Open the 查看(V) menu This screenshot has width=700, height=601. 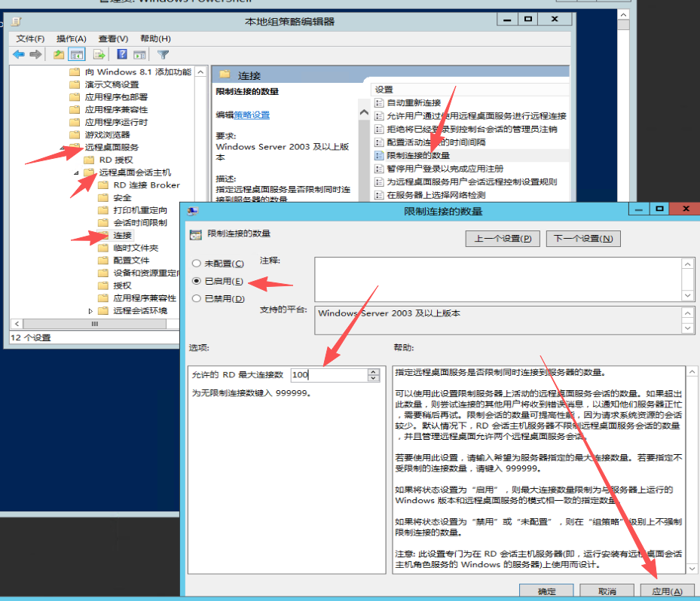pos(113,38)
